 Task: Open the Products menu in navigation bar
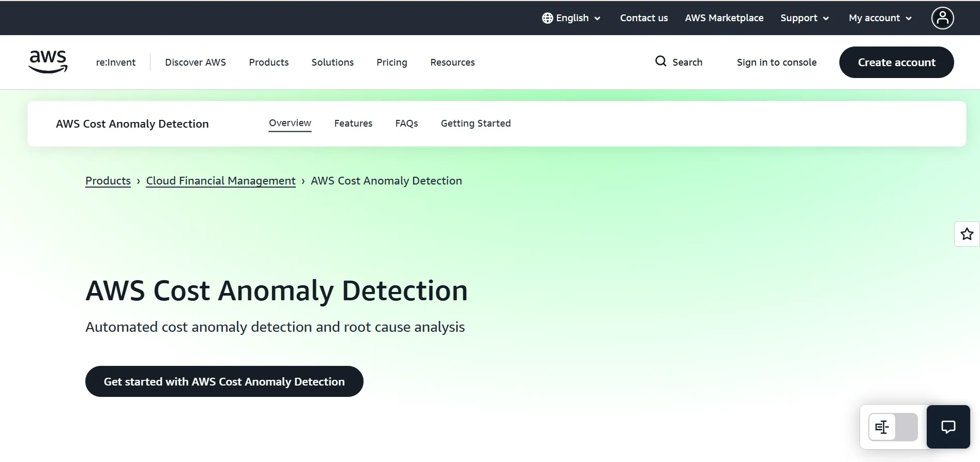click(x=269, y=63)
